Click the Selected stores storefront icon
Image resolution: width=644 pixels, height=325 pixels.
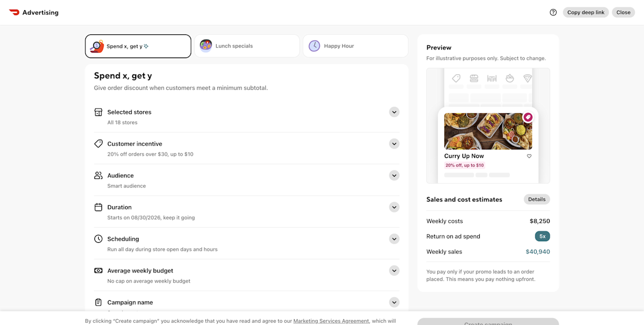pos(98,112)
